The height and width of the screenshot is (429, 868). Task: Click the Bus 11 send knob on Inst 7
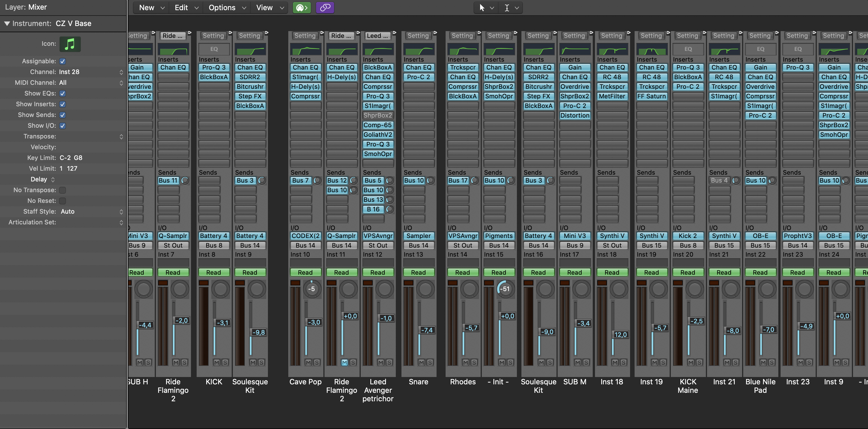(185, 180)
